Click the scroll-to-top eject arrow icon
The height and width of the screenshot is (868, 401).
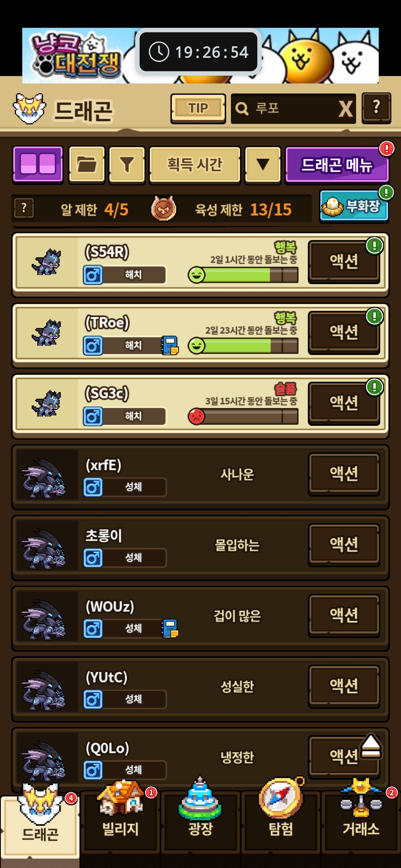click(371, 746)
